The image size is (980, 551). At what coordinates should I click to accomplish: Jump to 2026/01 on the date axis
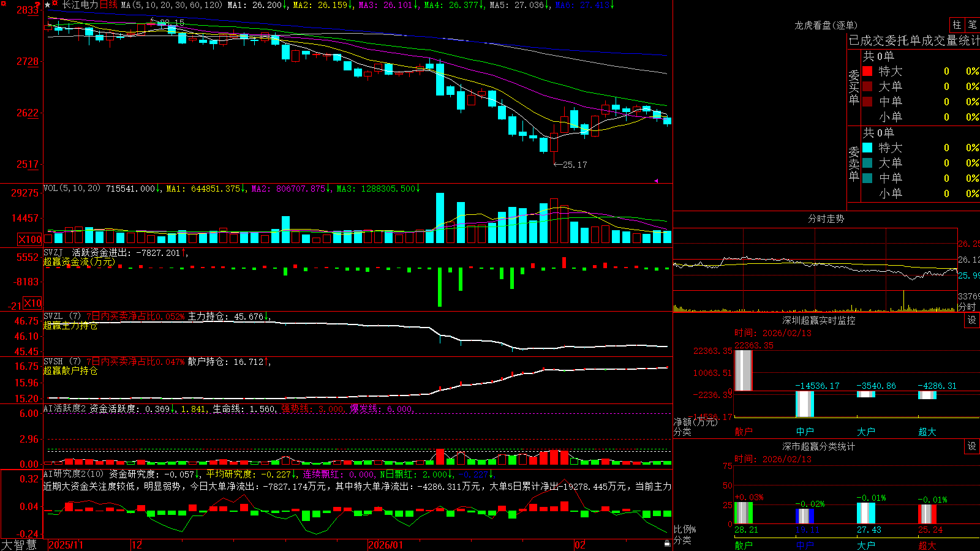(x=386, y=545)
